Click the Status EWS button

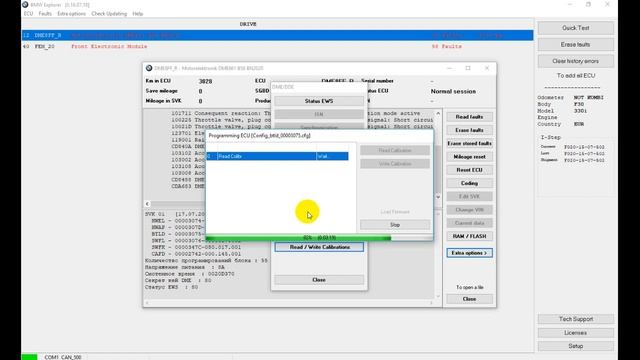[x=319, y=101]
